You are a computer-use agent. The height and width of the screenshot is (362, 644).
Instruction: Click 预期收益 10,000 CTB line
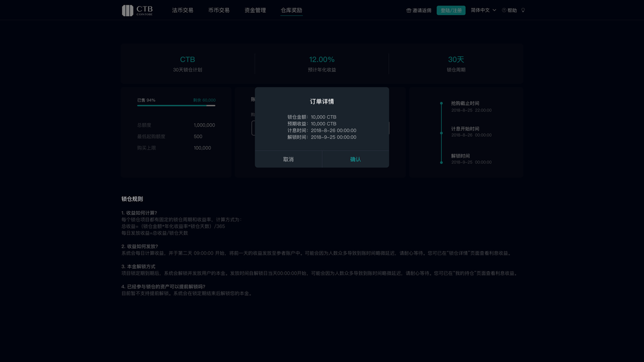311,124
